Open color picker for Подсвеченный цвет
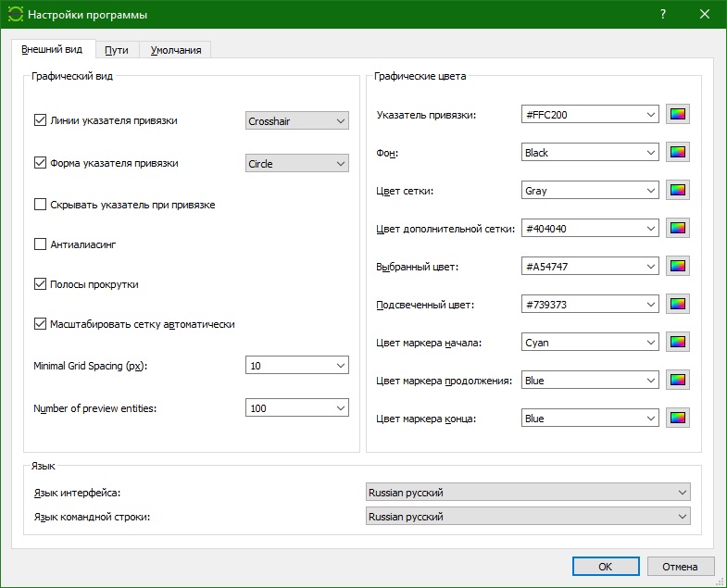Screen dimensions: 727x588 click(x=678, y=305)
